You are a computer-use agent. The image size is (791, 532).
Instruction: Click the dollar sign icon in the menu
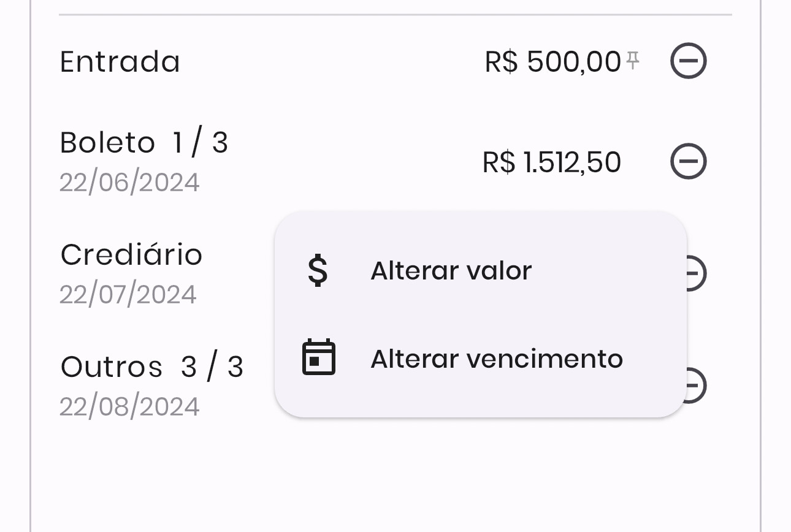click(x=318, y=271)
